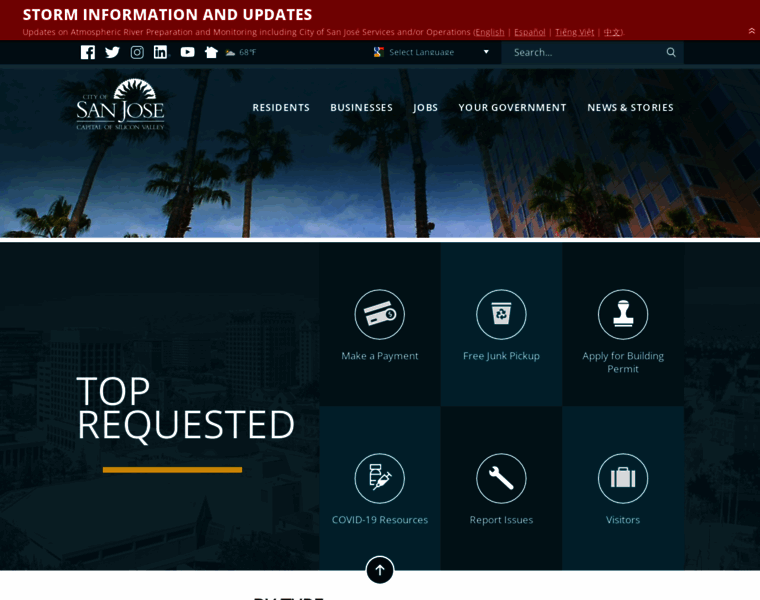Click the Make a Payment card icon

pos(380,315)
